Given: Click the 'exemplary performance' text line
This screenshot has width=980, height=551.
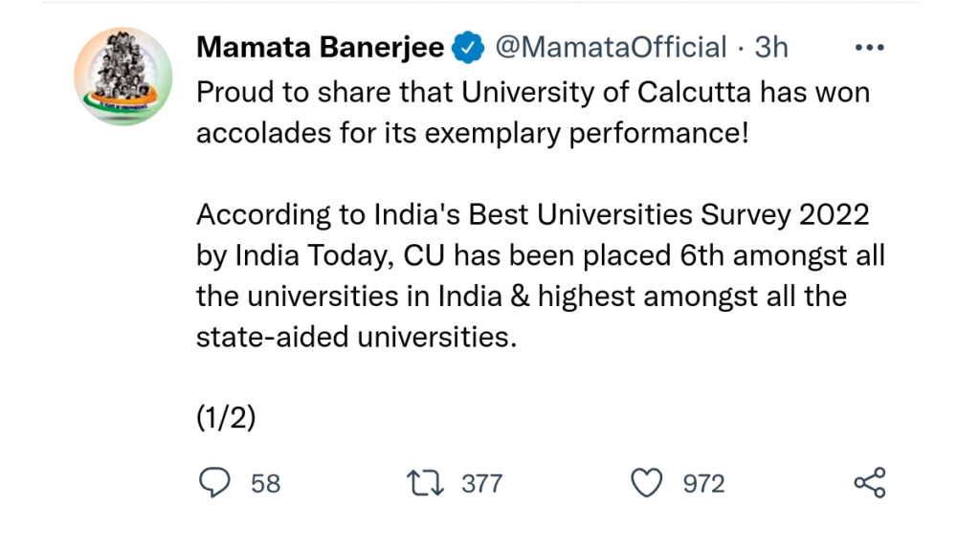Looking at the screenshot, I should coord(473,133).
